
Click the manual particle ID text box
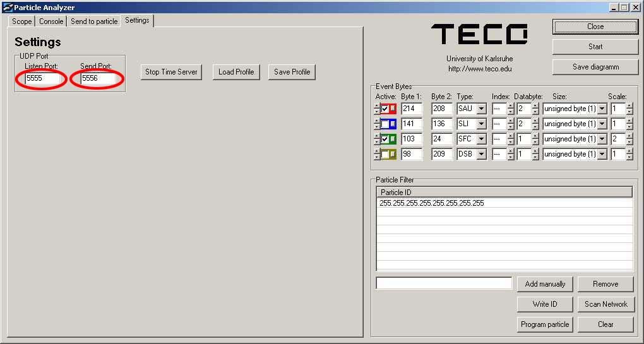click(x=444, y=283)
